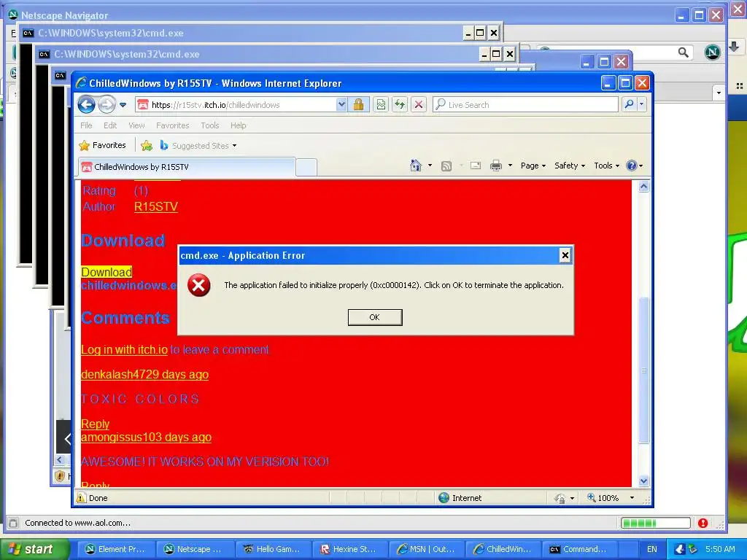Click the page scrollbar down arrow

tap(643, 481)
